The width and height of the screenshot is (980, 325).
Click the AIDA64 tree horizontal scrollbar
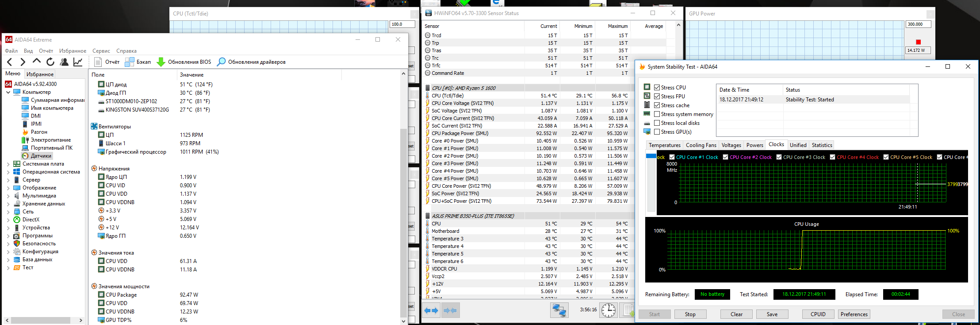[x=40, y=320]
